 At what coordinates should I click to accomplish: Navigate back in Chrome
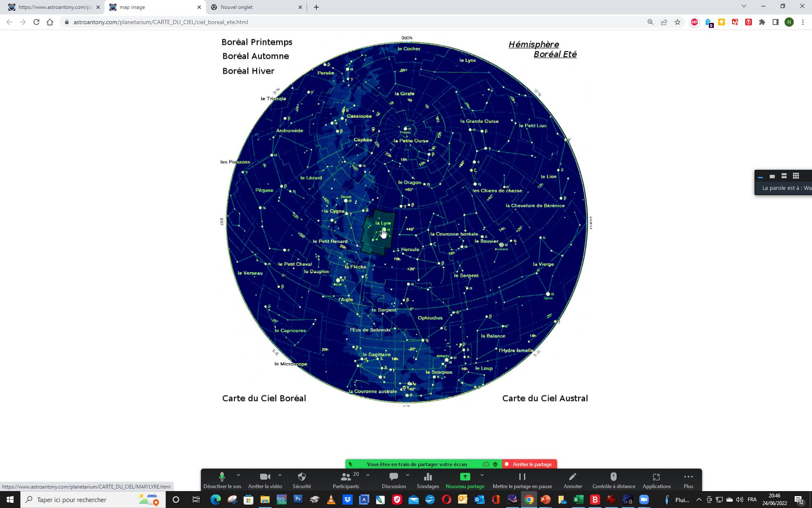coord(9,22)
